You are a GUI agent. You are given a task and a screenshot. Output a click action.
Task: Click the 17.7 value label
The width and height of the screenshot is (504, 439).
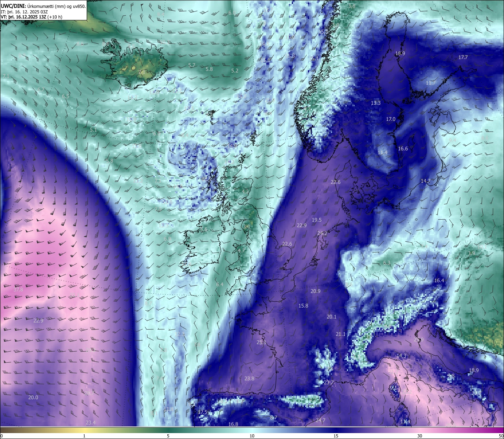[463, 57]
